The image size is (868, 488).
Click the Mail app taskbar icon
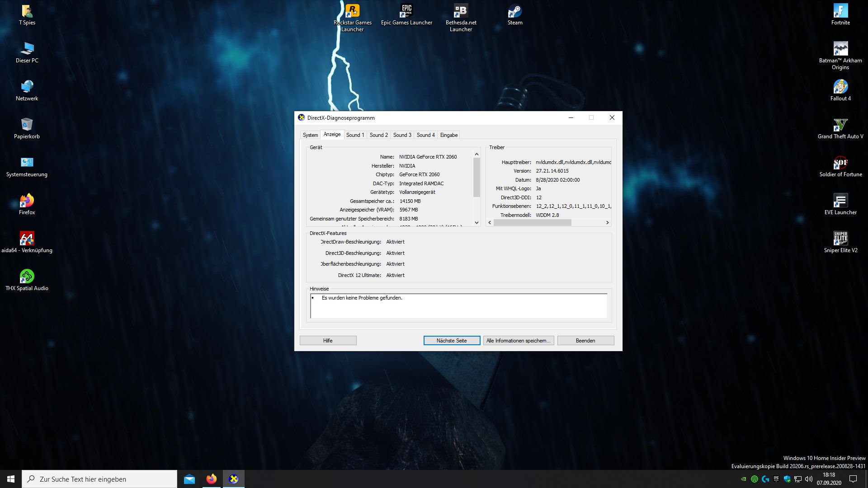tap(189, 479)
